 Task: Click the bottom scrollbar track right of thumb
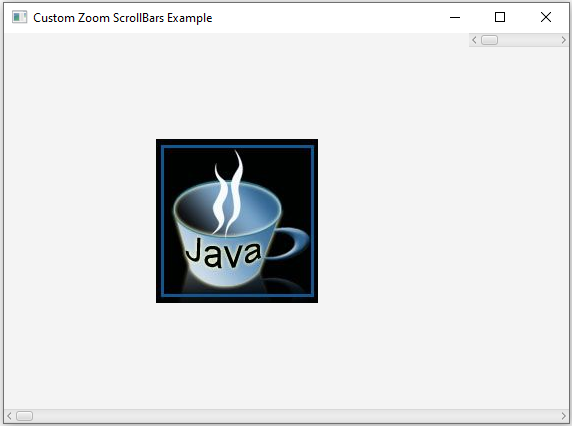coord(296,416)
